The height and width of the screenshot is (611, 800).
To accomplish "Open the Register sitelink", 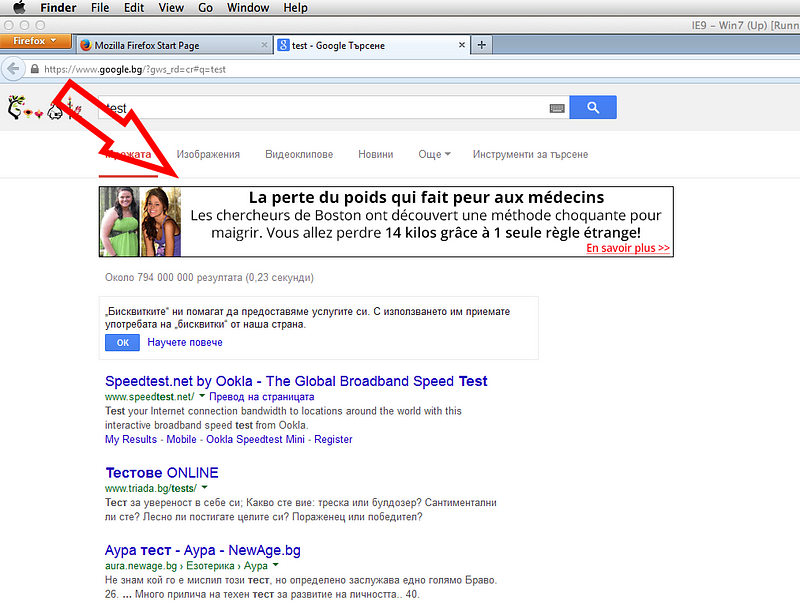I will coord(333,439).
